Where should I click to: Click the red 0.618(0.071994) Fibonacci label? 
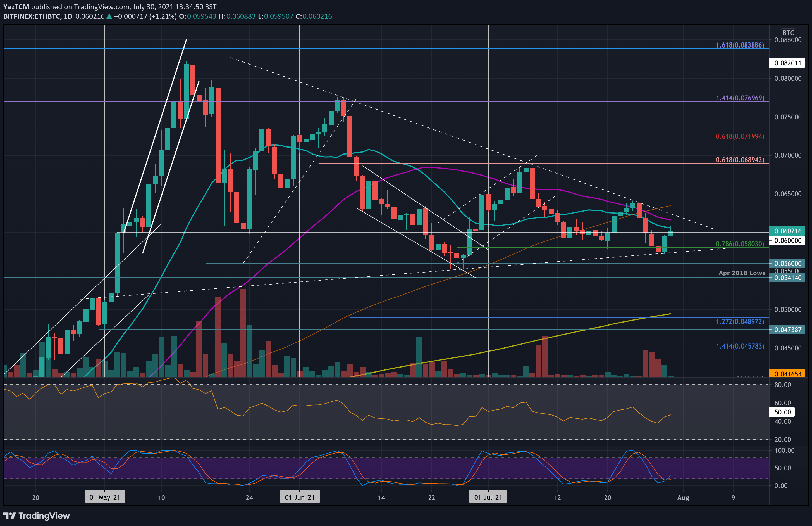[x=740, y=136]
